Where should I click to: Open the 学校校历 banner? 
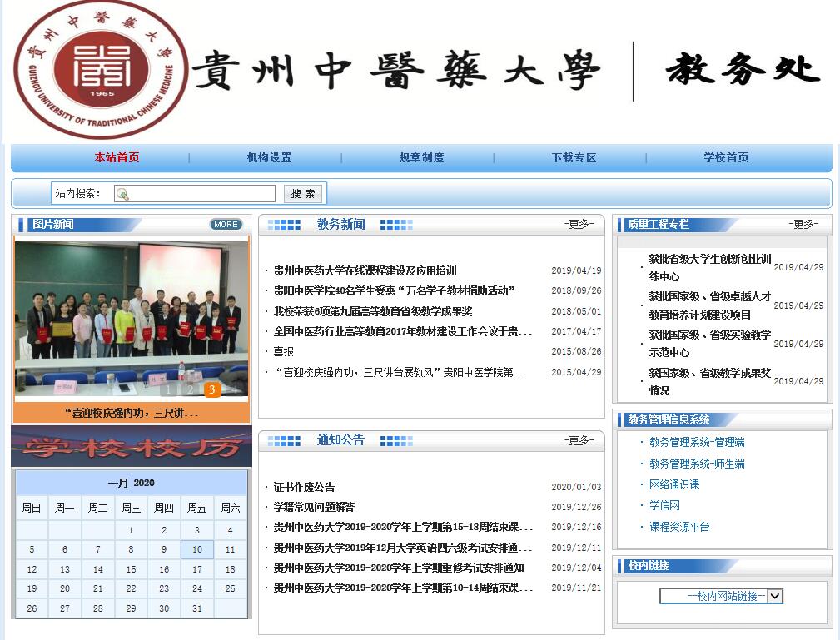click(x=132, y=447)
